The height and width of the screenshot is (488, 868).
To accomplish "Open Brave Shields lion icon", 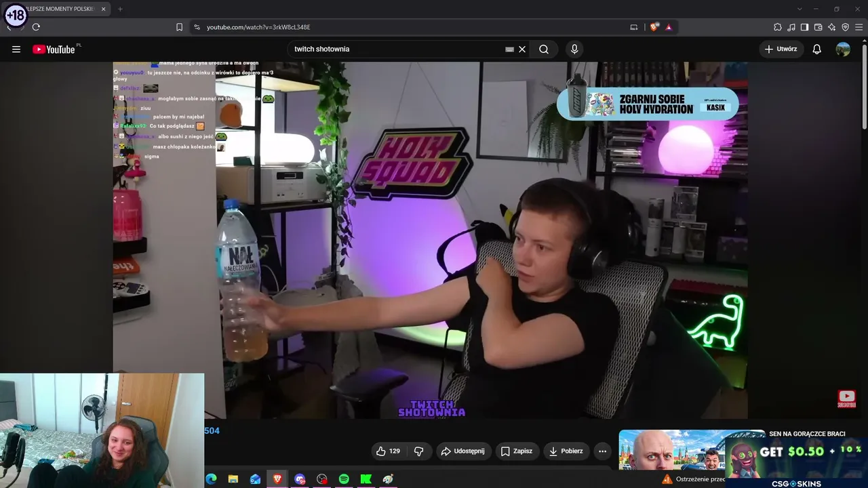I will pos(654,27).
